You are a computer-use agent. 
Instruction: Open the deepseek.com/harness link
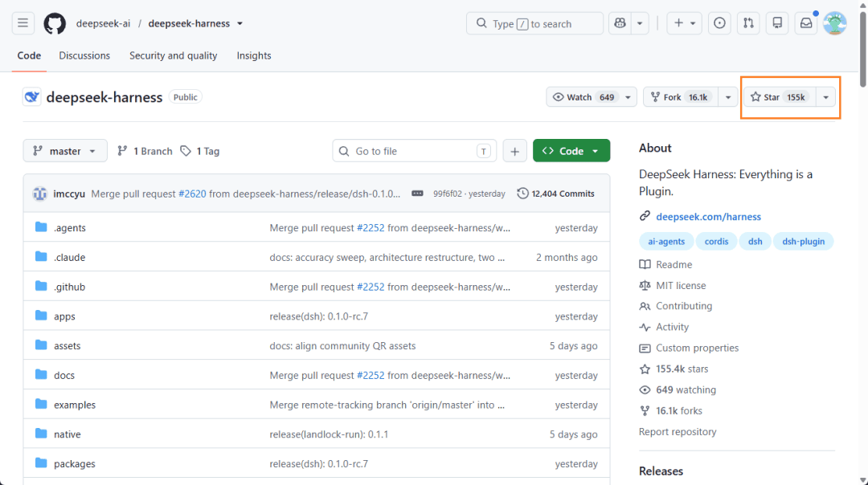(x=708, y=217)
